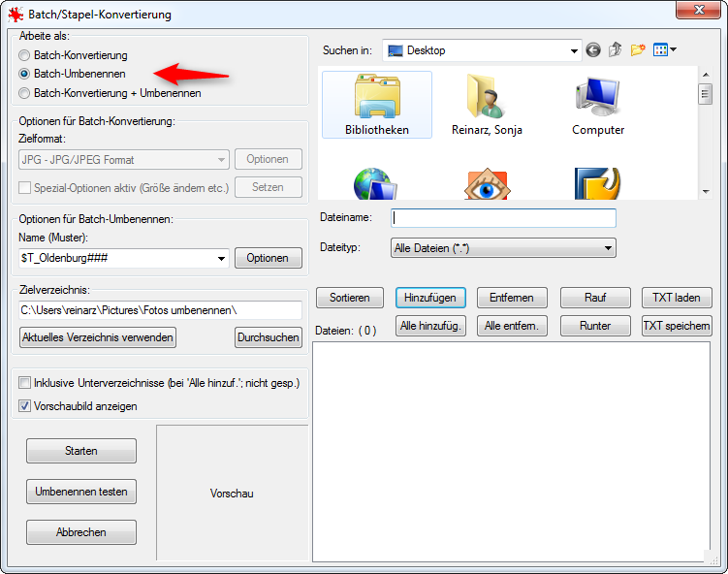Select the Computer icon
This screenshot has height=574, width=728.
pos(598,105)
